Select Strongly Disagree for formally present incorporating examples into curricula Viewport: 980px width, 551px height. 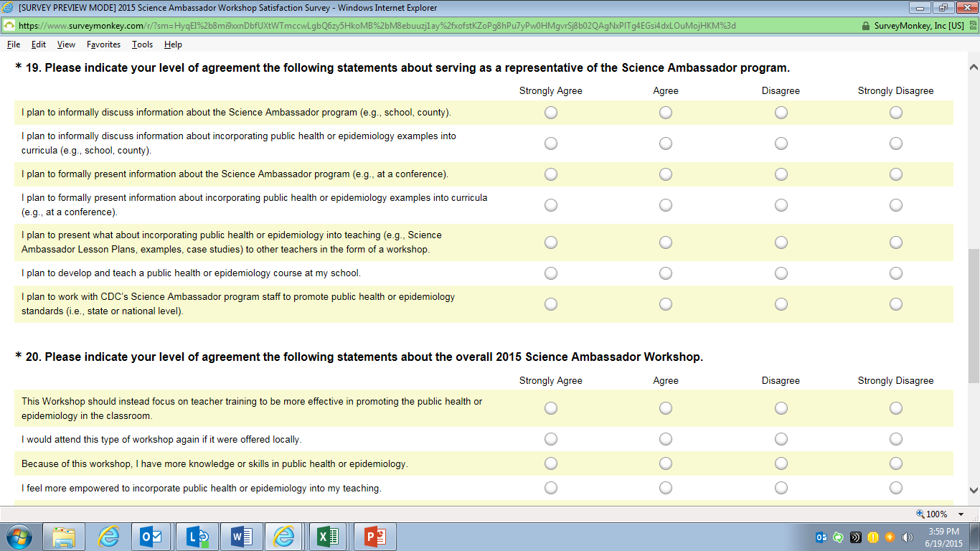click(x=896, y=205)
